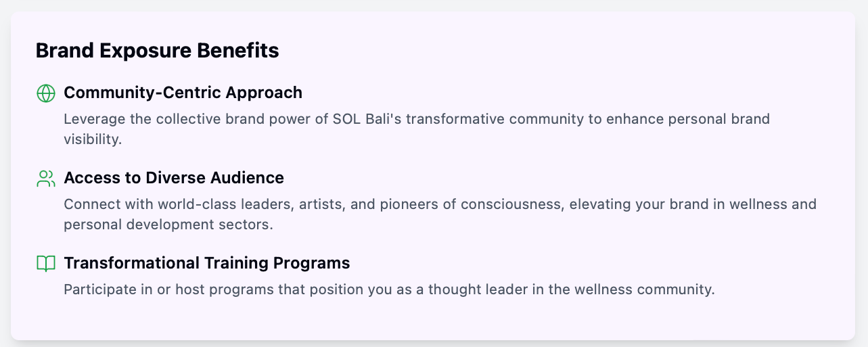Click the 'personal development sectors.' line
The image size is (868, 347).
pyautogui.click(x=168, y=225)
